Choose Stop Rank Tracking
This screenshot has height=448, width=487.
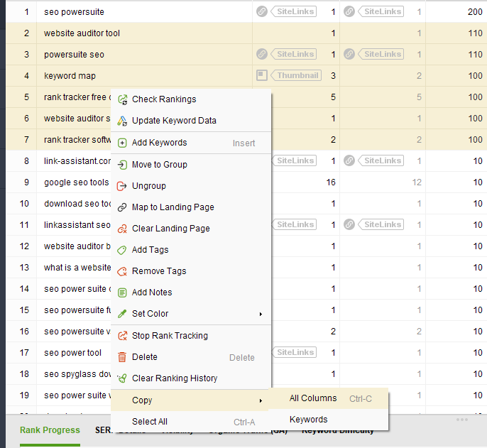coord(191,336)
